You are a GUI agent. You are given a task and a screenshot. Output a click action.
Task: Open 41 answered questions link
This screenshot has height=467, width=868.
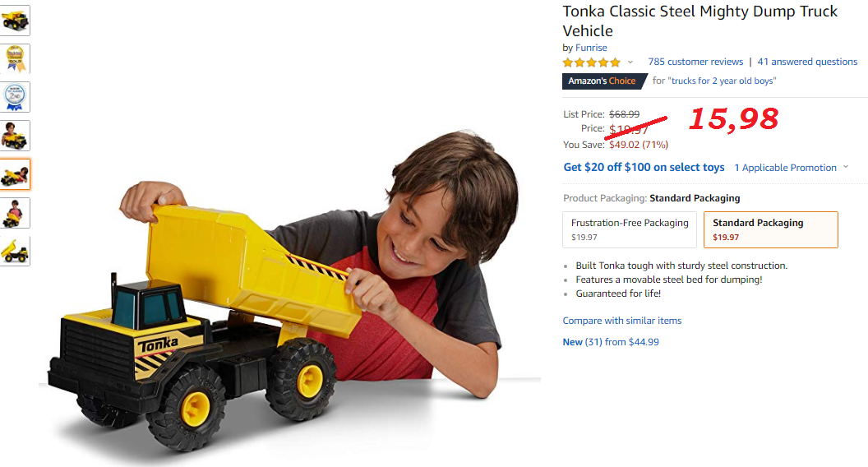(807, 62)
